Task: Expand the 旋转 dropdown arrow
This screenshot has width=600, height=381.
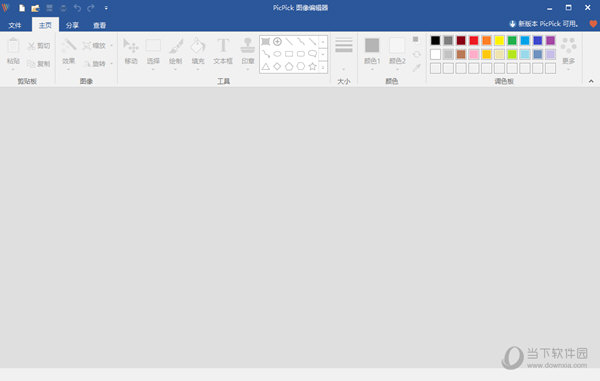Action: (x=111, y=64)
